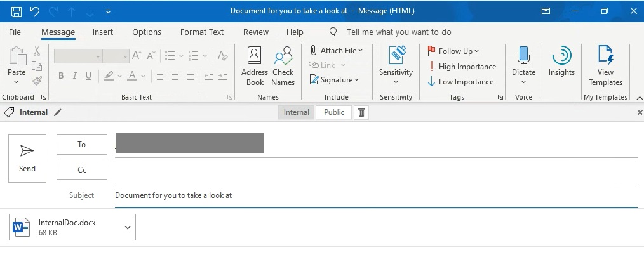Screen dimensions: 644x274
Task: Open the Address Book
Action: click(255, 65)
